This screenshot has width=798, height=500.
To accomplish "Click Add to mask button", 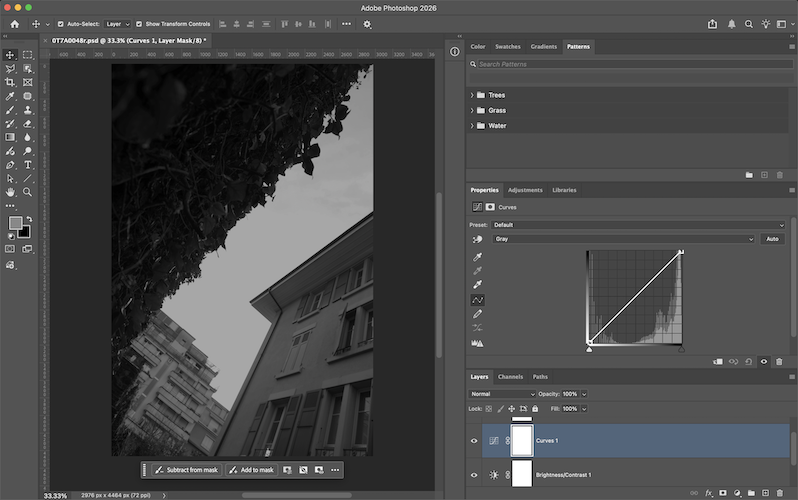I will (x=252, y=470).
